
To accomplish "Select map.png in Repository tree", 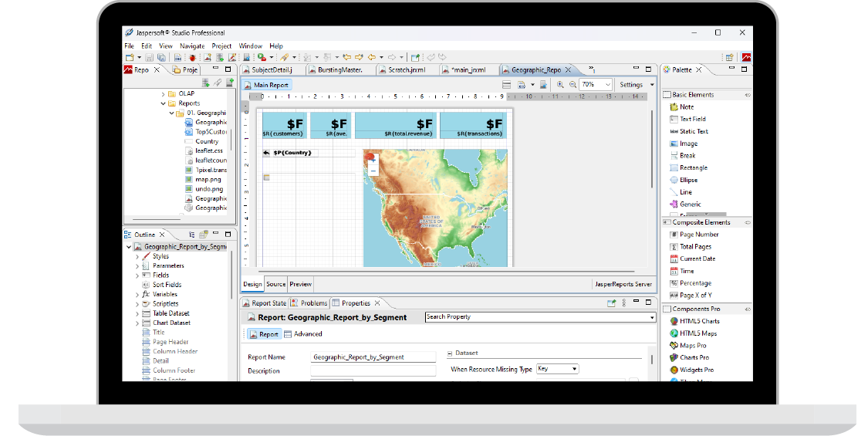I will [x=203, y=180].
